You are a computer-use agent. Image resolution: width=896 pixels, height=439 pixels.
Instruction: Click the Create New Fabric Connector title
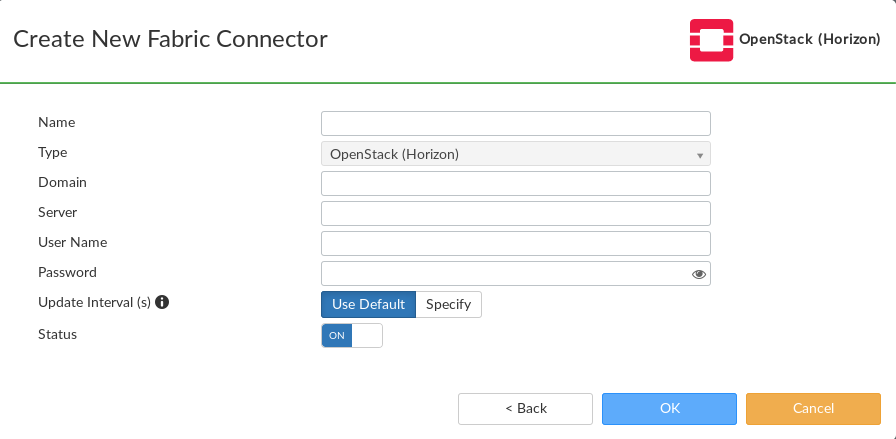pyautogui.click(x=170, y=40)
